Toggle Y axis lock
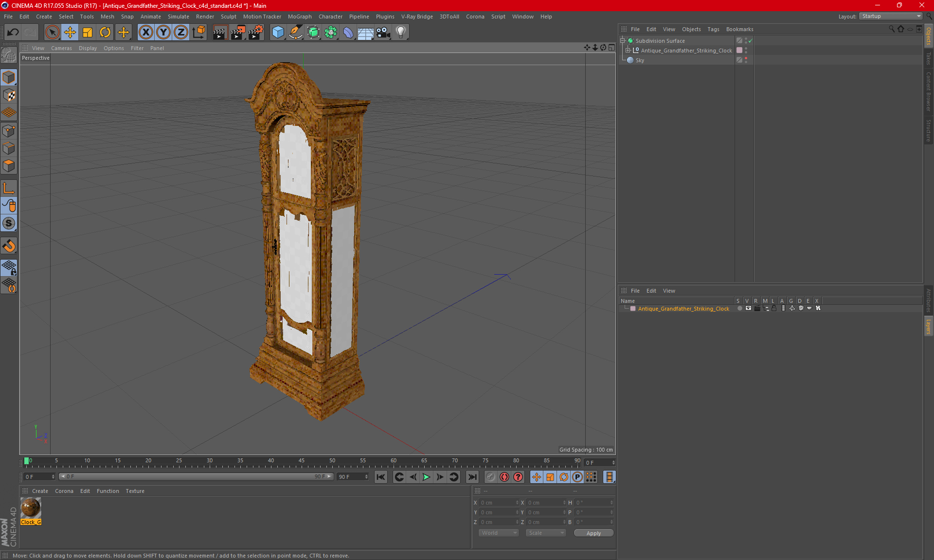The image size is (934, 560). coord(163,33)
